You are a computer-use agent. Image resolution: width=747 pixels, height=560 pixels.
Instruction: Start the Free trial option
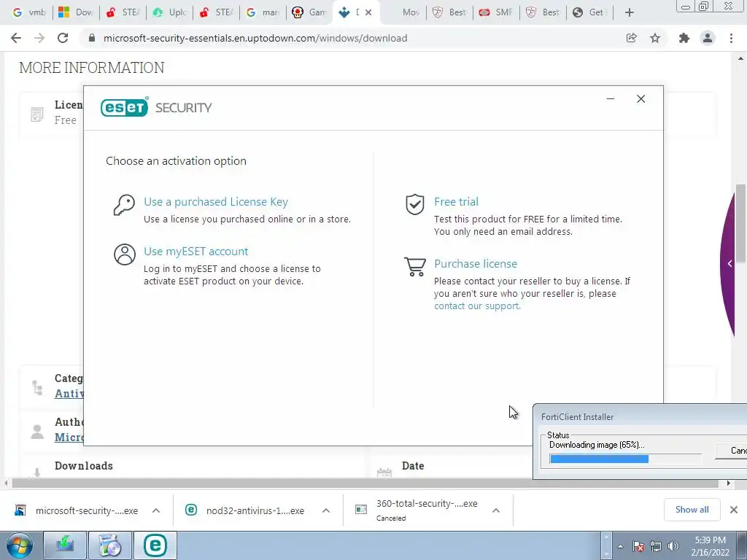[456, 202]
